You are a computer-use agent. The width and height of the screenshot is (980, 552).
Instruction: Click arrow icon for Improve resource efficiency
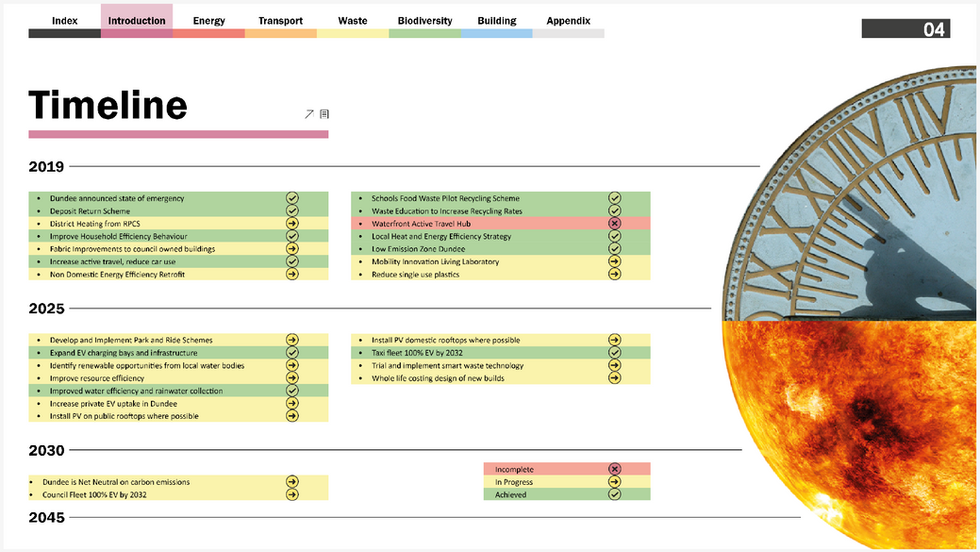[x=292, y=378]
